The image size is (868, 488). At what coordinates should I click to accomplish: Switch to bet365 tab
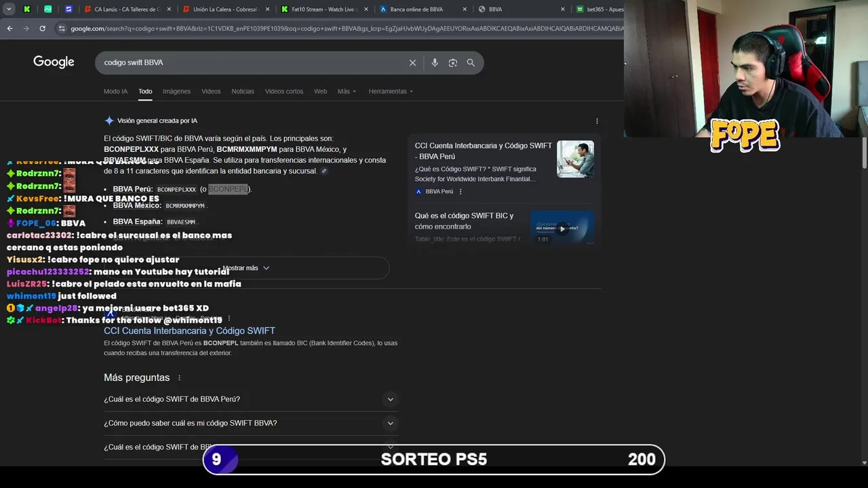[x=599, y=9]
